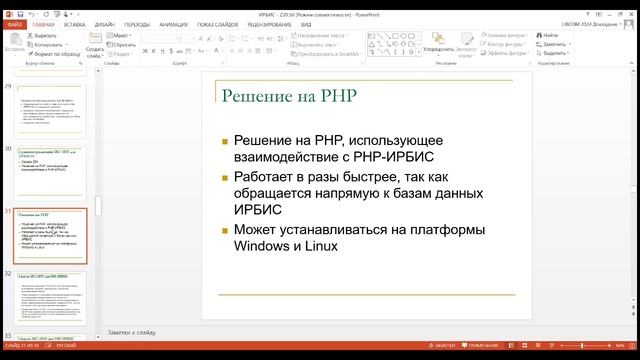The image size is (640, 360).
Task: Fit slide to the current window icon
Action: [x=632, y=345]
